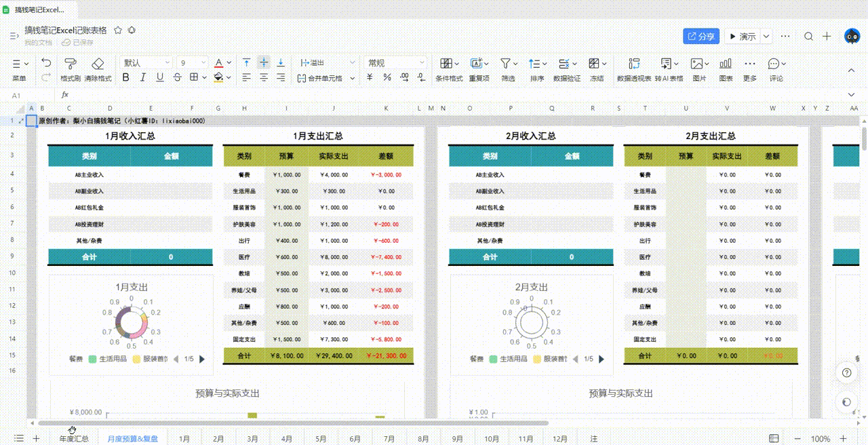Click the fill color bucket swatch

[218, 78]
